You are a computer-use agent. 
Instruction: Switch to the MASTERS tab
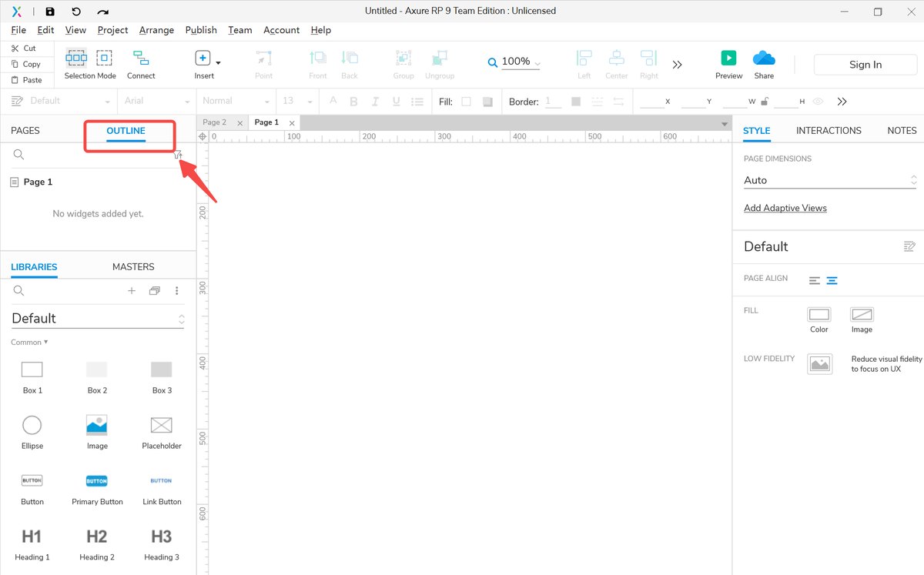pos(133,267)
